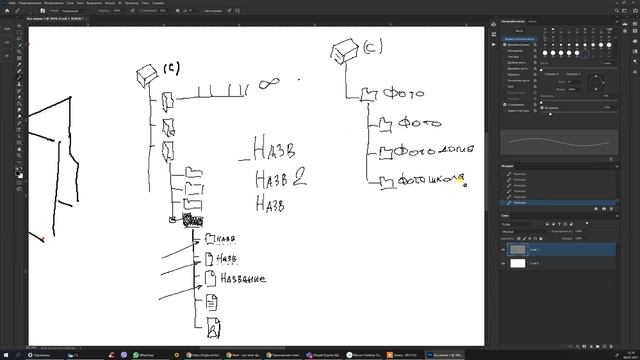The width and height of the screenshot is (640, 360).
Task: Select the Move tool in the toolbar
Action: [19, 26]
